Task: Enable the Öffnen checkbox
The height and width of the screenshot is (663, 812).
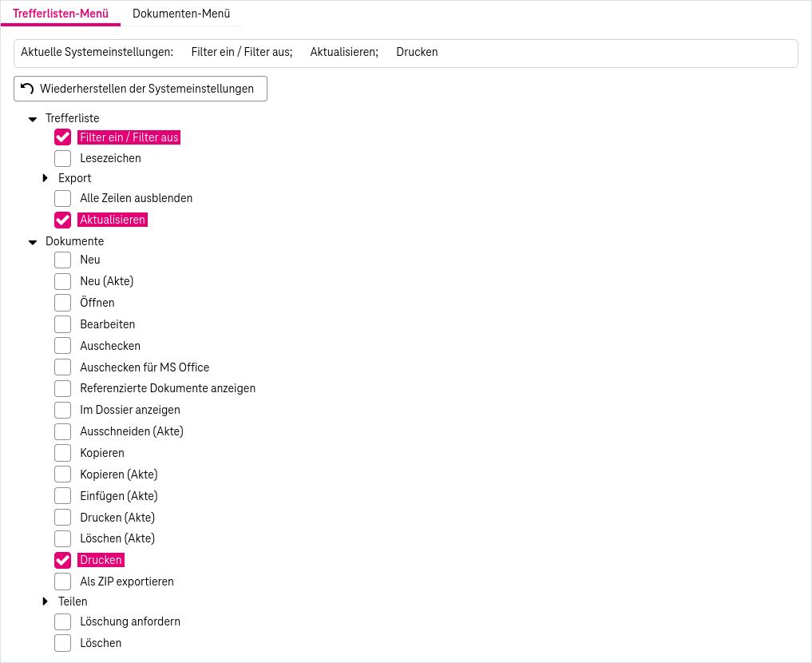Action: click(62, 303)
